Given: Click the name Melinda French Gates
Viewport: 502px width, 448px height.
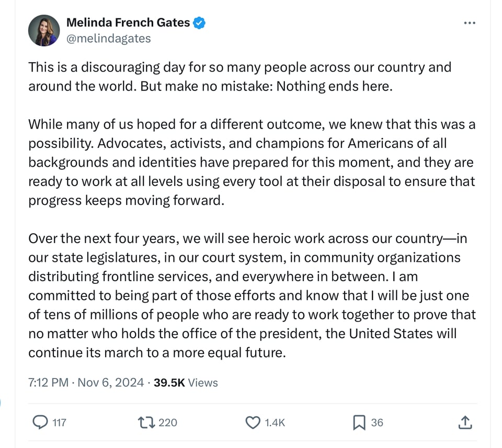Looking at the screenshot, I should pos(128,22).
